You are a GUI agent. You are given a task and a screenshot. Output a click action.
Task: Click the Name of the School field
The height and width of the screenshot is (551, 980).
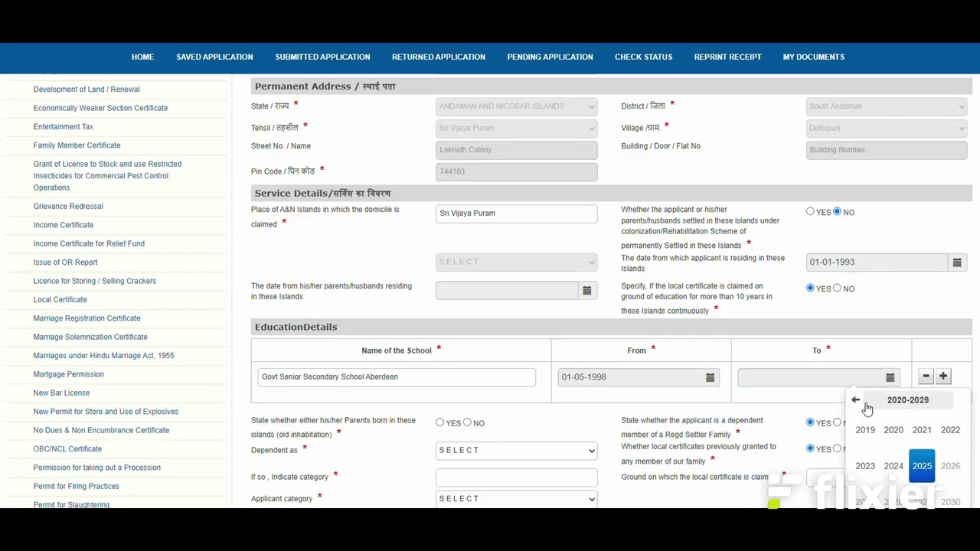point(397,377)
